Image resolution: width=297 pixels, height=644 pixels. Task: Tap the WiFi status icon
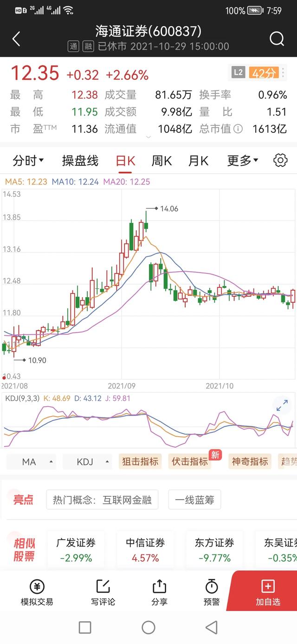[x=68, y=10]
